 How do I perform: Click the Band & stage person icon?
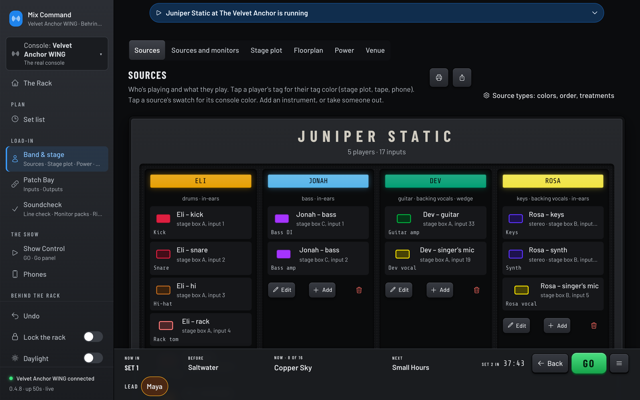(x=15, y=159)
